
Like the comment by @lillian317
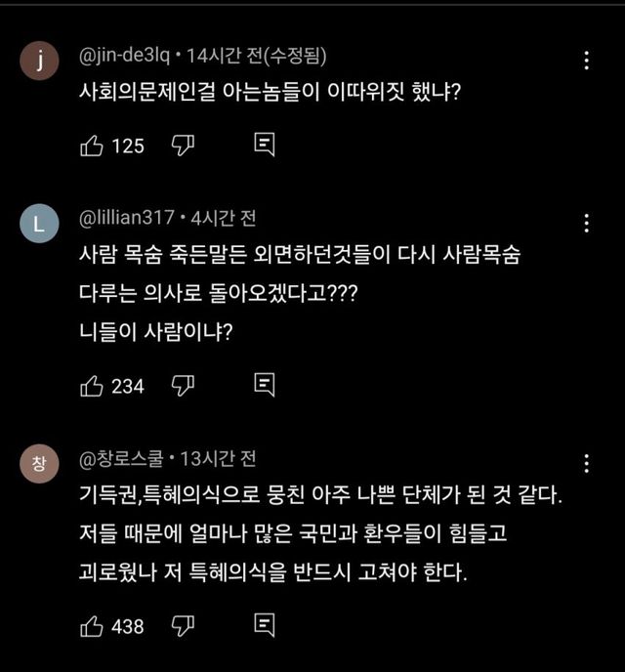(x=91, y=386)
